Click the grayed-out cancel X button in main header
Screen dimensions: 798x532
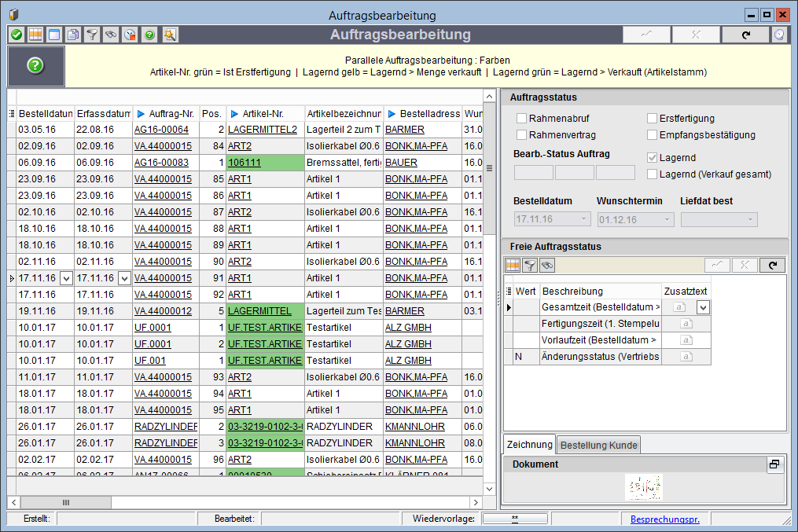pos(696,35)
